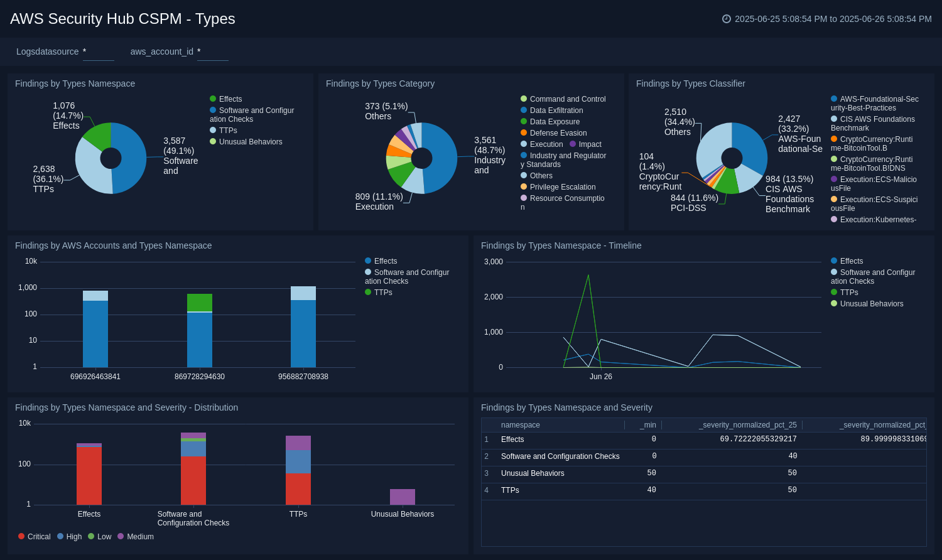Click the 373 (5.1%) Others label

[386, 111]
